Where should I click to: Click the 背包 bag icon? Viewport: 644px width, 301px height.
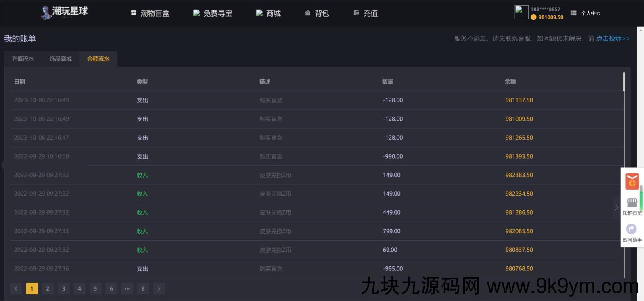click(308, 13)
